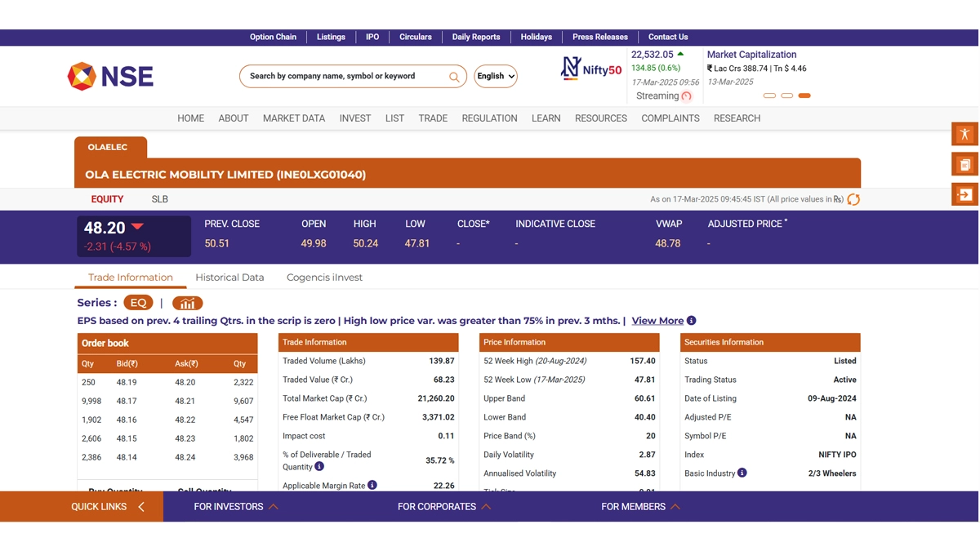Click info icon beside Basic Industry
The height and width of the screenshot is (551, 980).
[x=742, y=473]
